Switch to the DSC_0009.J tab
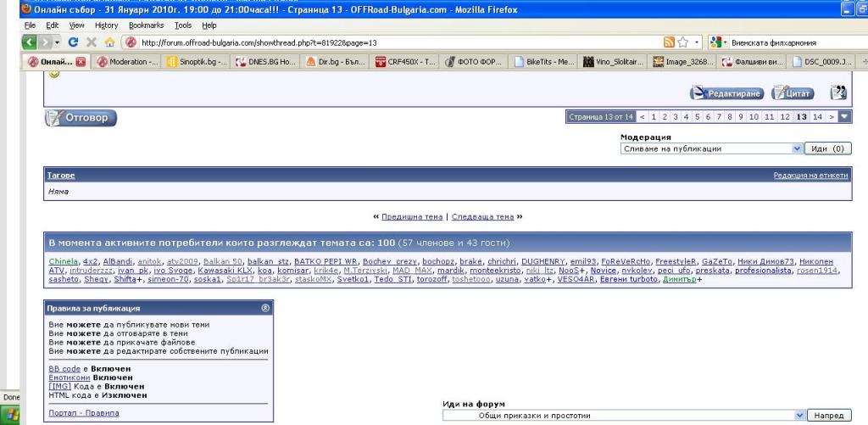Screen dimensions: 868x425 tap(822, 62)
